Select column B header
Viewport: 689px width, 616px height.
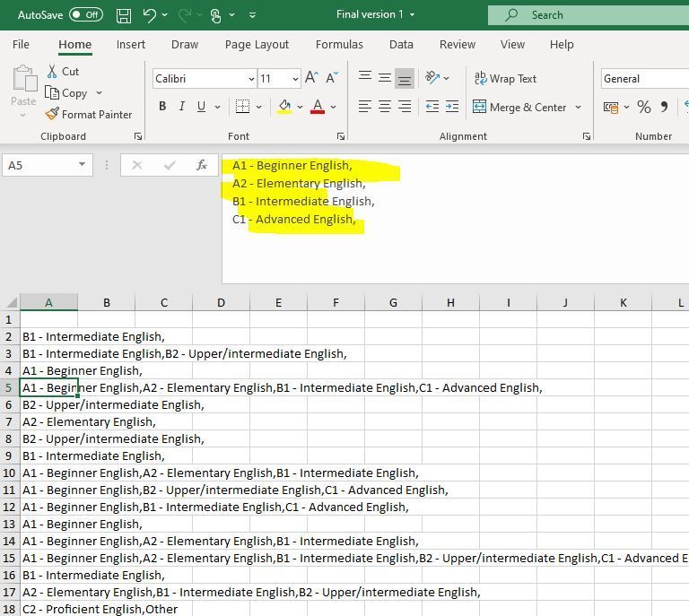point(107,302)
